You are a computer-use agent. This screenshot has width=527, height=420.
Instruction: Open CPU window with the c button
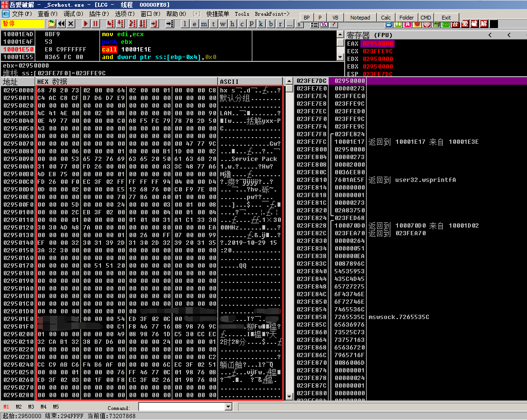point(242,23)
